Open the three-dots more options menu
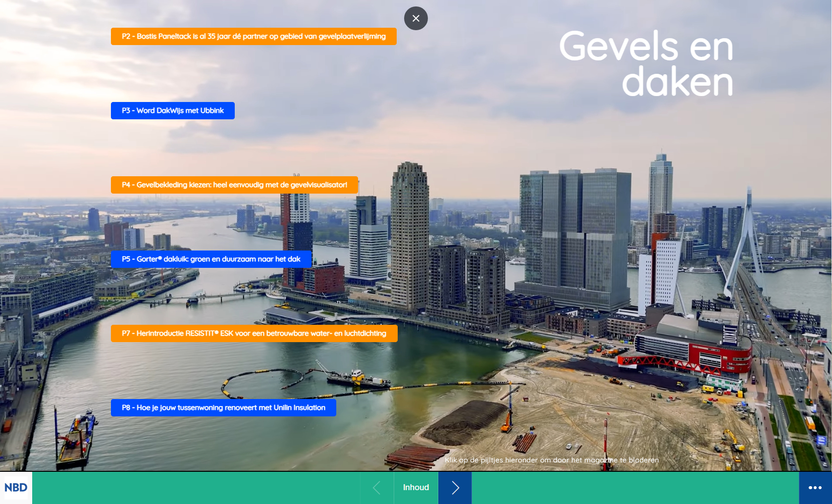832x504 pixels. coord(815,488)
